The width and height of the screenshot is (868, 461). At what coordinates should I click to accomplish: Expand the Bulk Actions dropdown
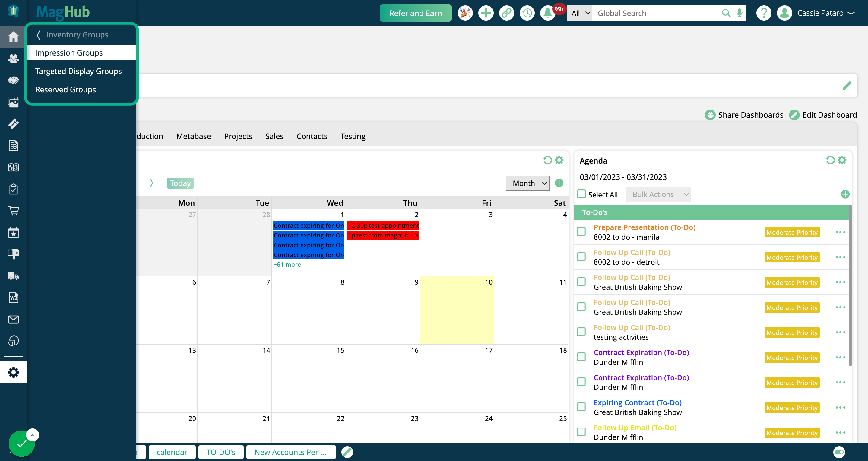[658, 194]
